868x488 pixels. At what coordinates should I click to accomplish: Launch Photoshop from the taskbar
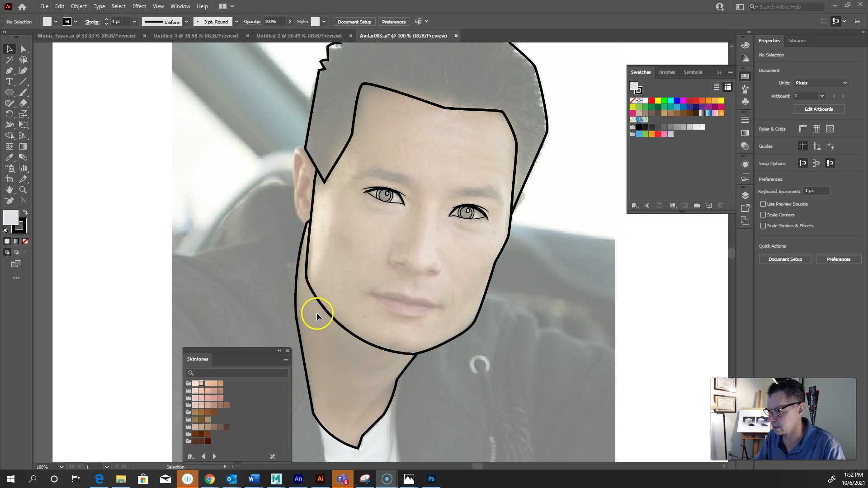pyautogui.click(x=430, y=479)
